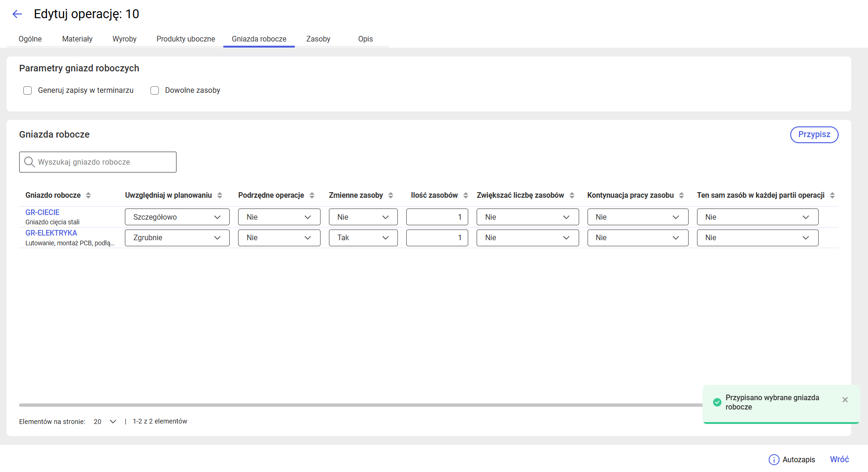Sort by Ilość zasobów column

coord(465,195)
